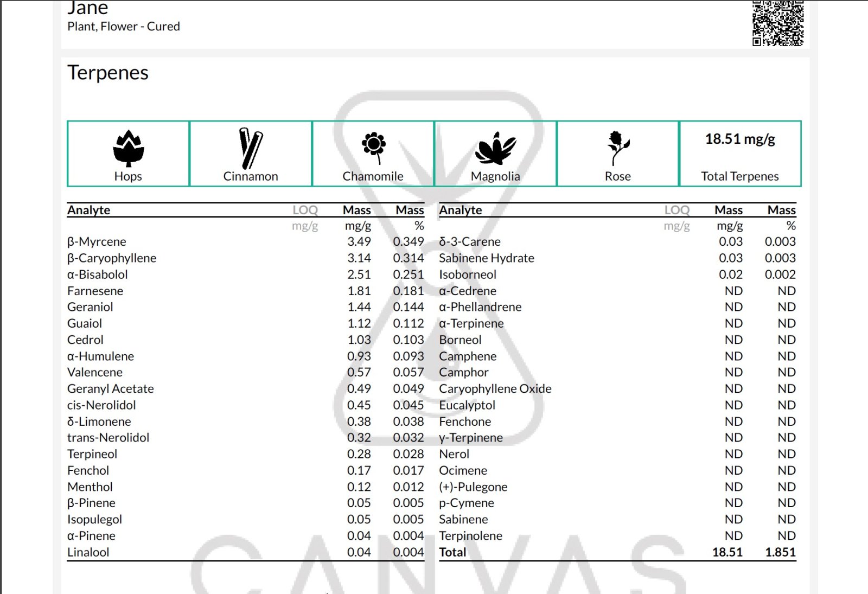
Task: Click Fenchol mass value 0.17
Action: [359, 470]
